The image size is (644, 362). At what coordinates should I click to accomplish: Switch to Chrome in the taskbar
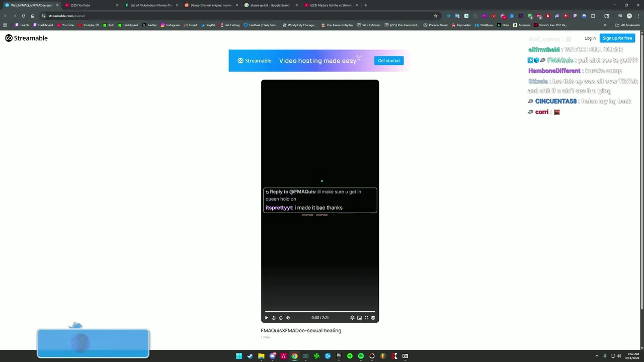[294, 356]
